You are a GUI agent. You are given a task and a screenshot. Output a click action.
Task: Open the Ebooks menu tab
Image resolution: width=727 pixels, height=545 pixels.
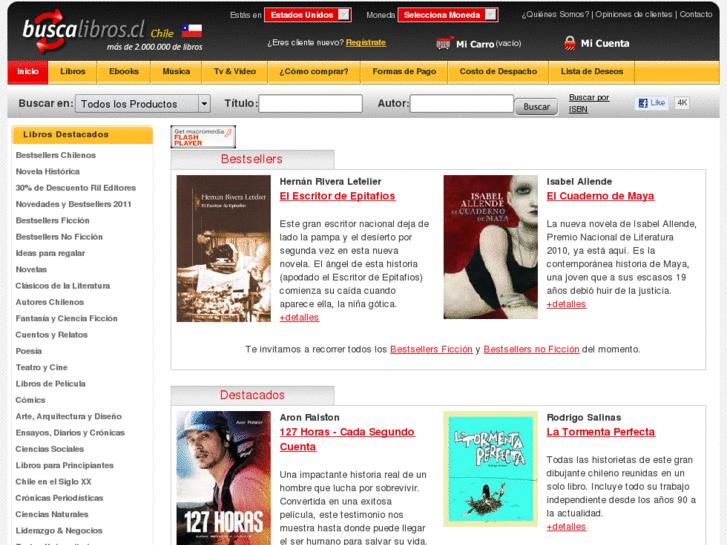pos(124,71)
